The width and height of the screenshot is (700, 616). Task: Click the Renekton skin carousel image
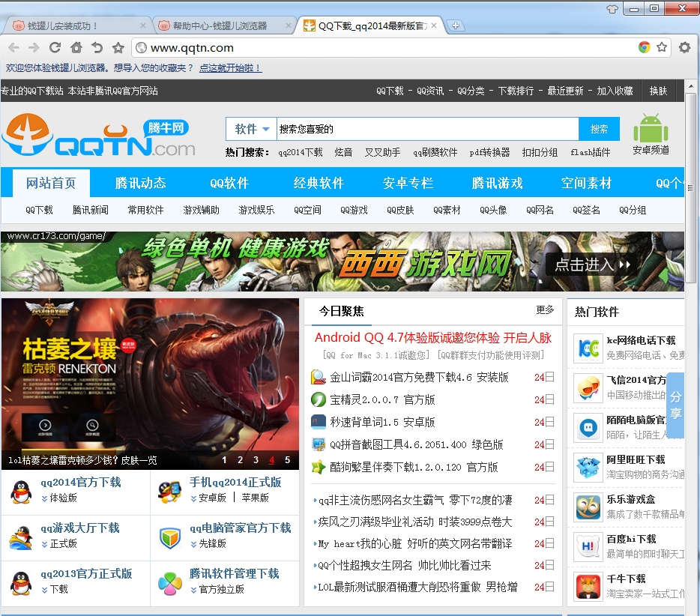pos(151,384)
